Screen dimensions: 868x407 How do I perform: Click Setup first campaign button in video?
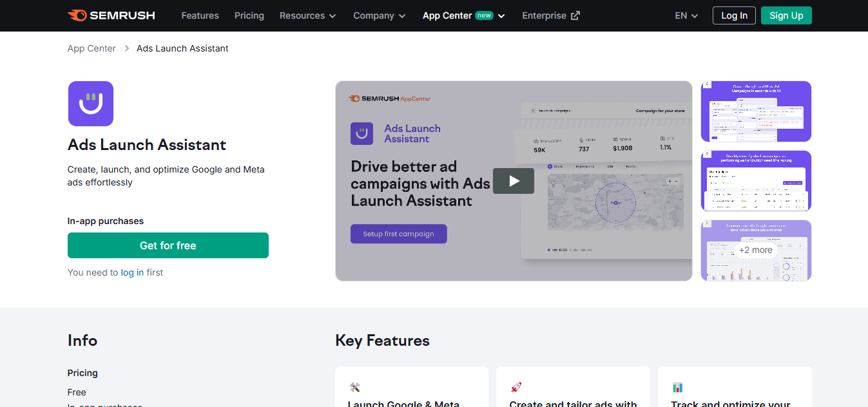398,234
